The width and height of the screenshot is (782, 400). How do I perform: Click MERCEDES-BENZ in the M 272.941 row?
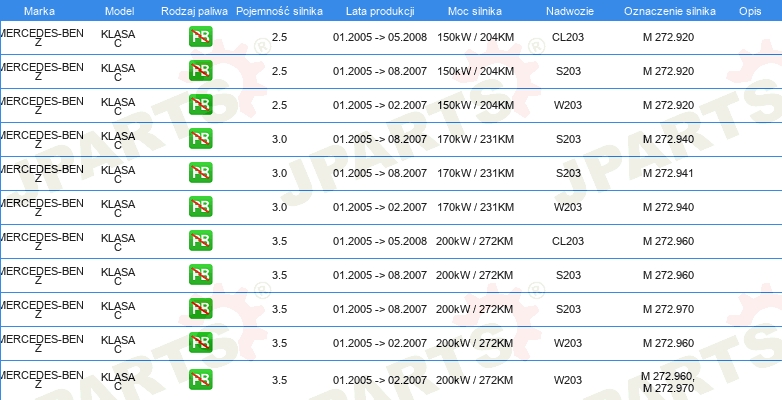[41, 174]
